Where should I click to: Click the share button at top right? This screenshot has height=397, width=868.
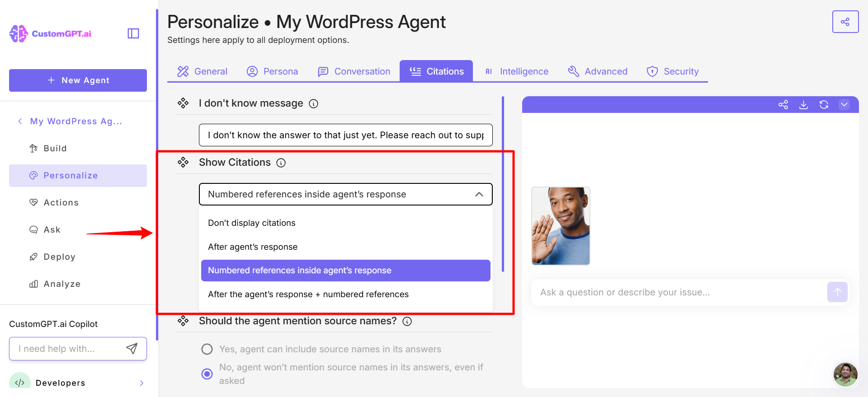click(845, 22)
